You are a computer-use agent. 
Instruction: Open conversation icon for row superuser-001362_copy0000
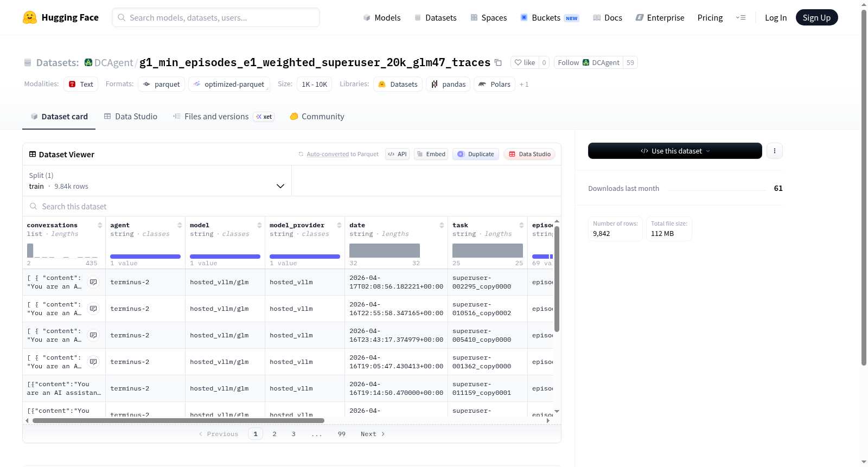click(x=93, y=362)
